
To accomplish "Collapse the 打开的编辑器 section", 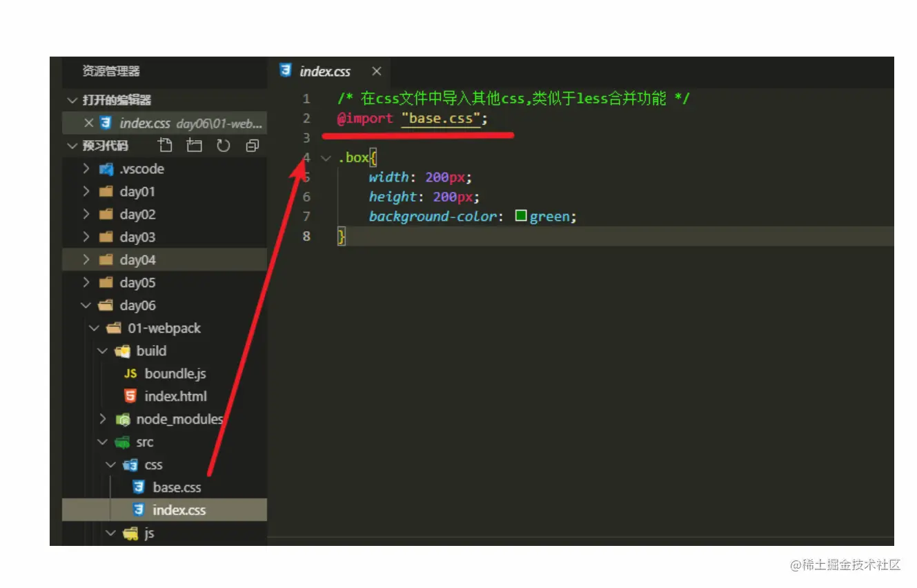I will pyautogui.click(x=72, y=100).
